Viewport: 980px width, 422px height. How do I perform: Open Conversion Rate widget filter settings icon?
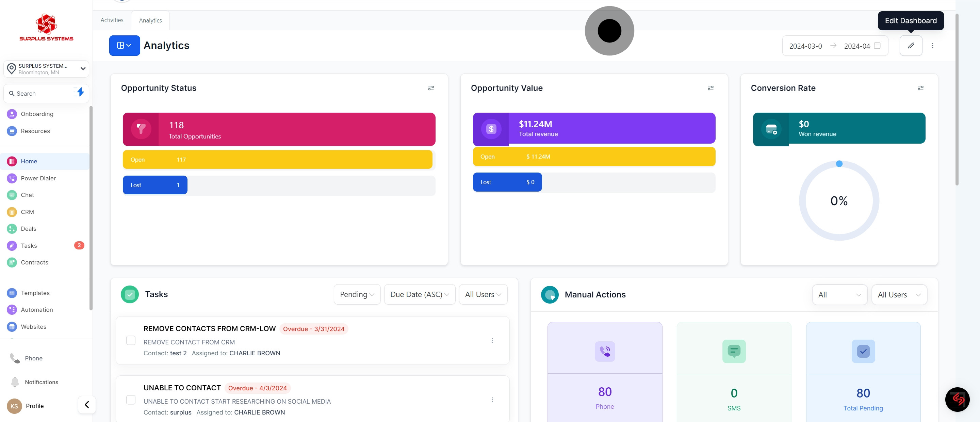tap(920, 88)
